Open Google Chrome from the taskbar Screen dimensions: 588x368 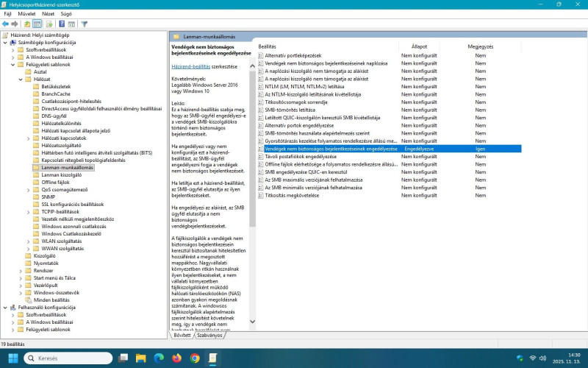click(x=195, y=358)
